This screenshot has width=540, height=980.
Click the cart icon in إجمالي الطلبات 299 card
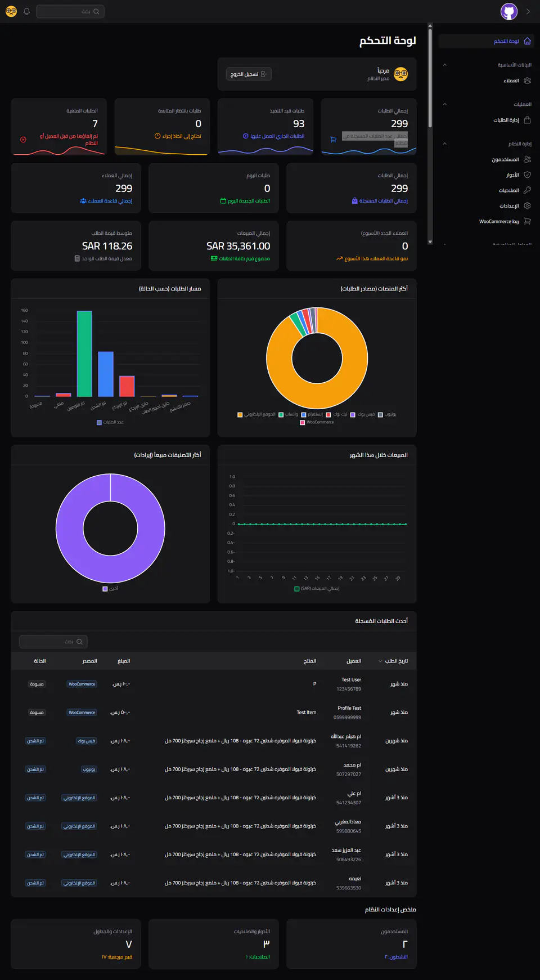[x=333, y=140]
